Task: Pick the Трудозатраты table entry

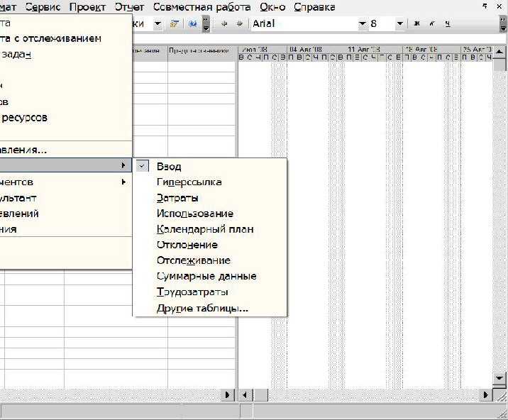Action: pos(192,292)
